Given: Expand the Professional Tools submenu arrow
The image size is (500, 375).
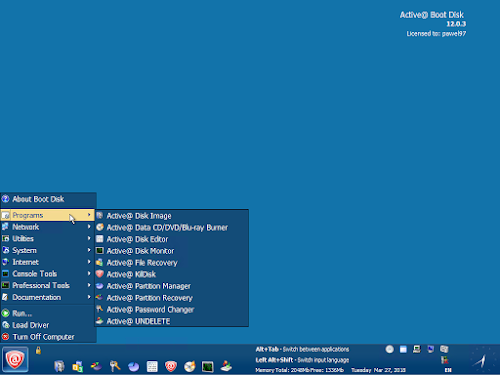Looking at the screenshot, I should point(89,285).
